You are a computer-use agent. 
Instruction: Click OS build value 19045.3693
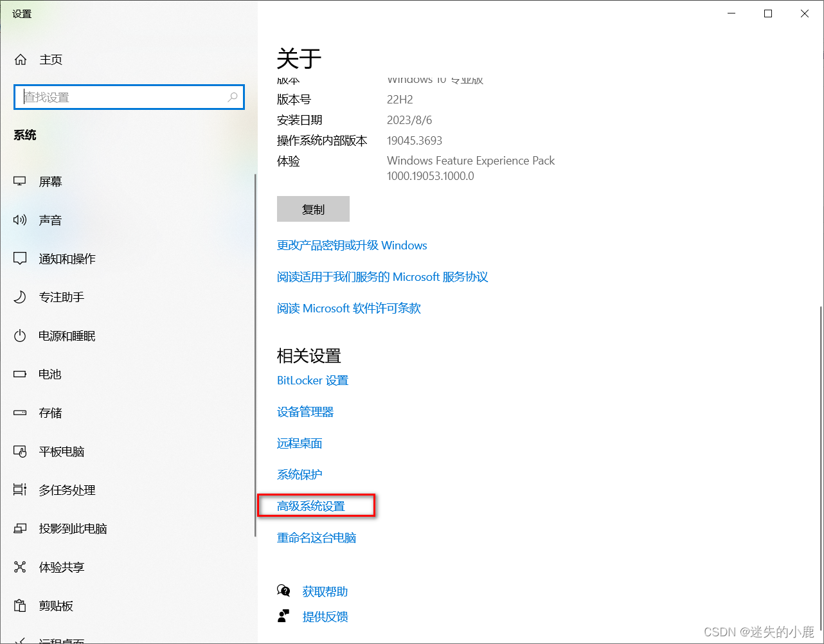[415, 141]
